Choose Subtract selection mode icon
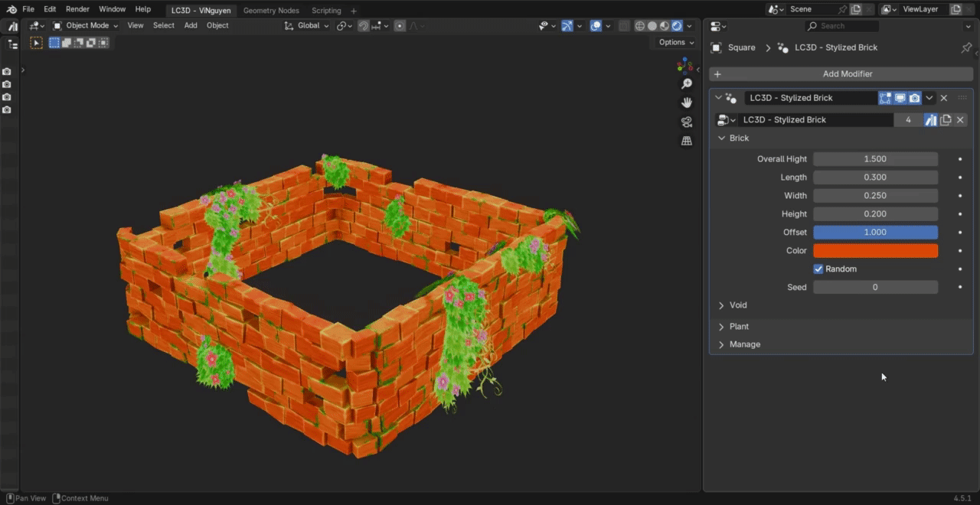 79,43
